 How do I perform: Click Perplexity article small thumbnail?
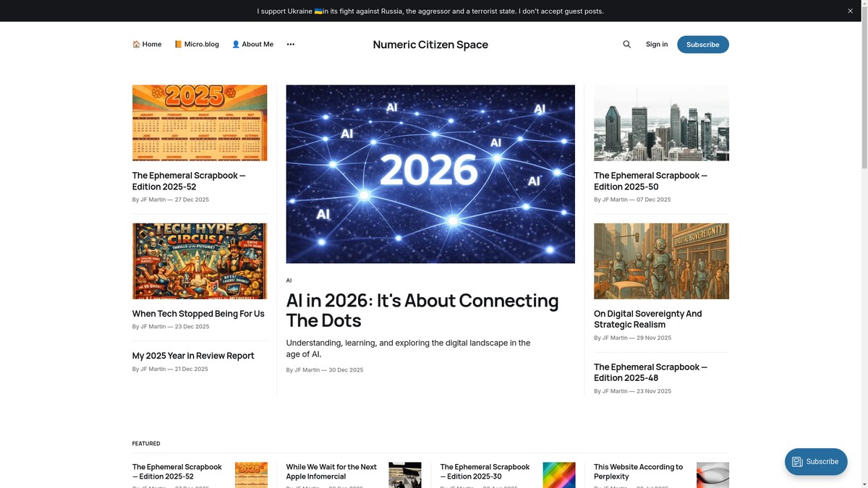pos(712,475)
